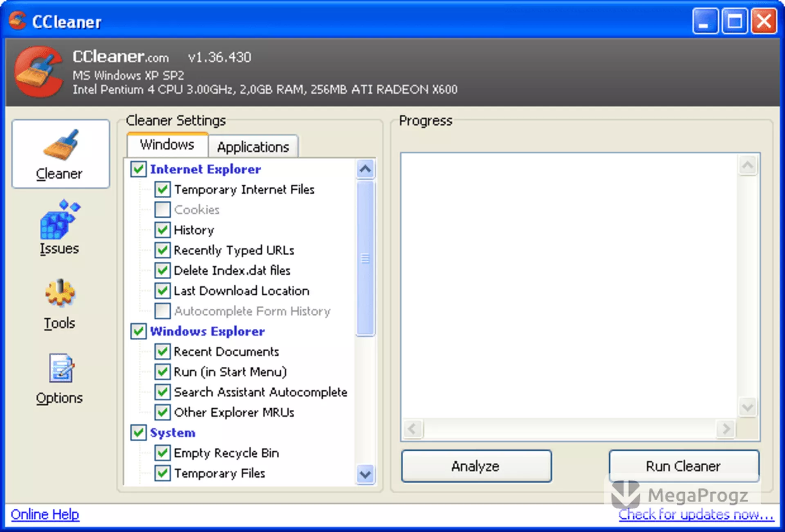Uncheck Temporary Internet Files
Viewport: 785px width, 532px height.
pos(162,189)
